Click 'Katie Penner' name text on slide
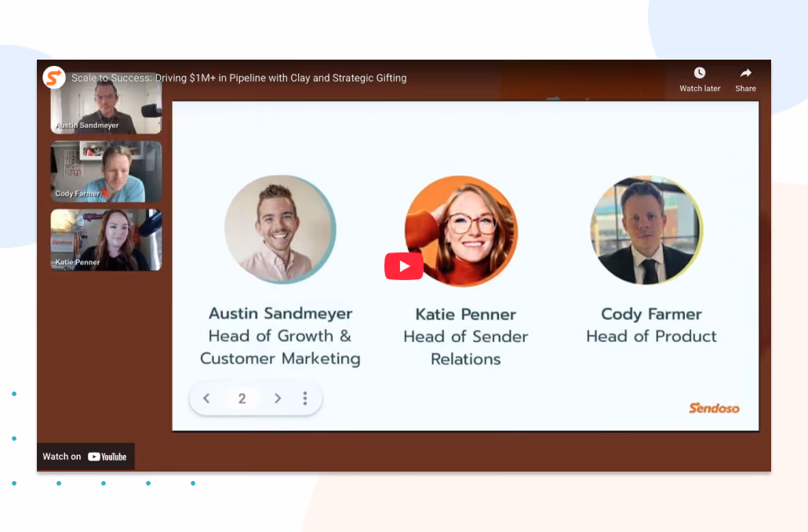808x532 pixels. coord(465,315)
